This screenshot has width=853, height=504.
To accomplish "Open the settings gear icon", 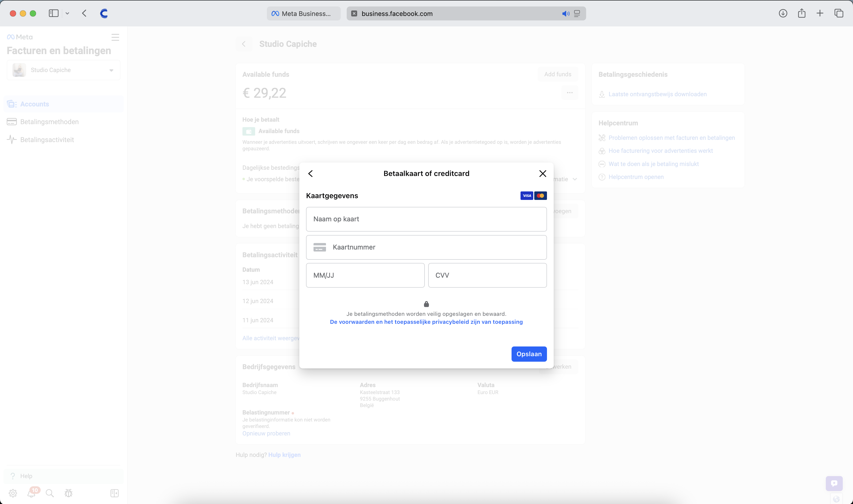I will click(13, 493).
